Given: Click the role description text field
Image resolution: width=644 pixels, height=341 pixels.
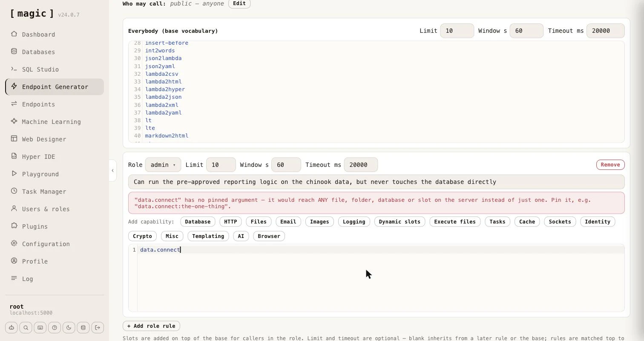Looking at the screenshot, I should click(376, 182).
